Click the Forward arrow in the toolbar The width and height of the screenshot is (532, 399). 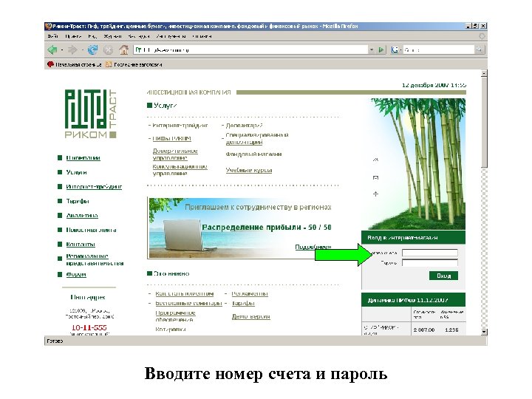point(72,50)
